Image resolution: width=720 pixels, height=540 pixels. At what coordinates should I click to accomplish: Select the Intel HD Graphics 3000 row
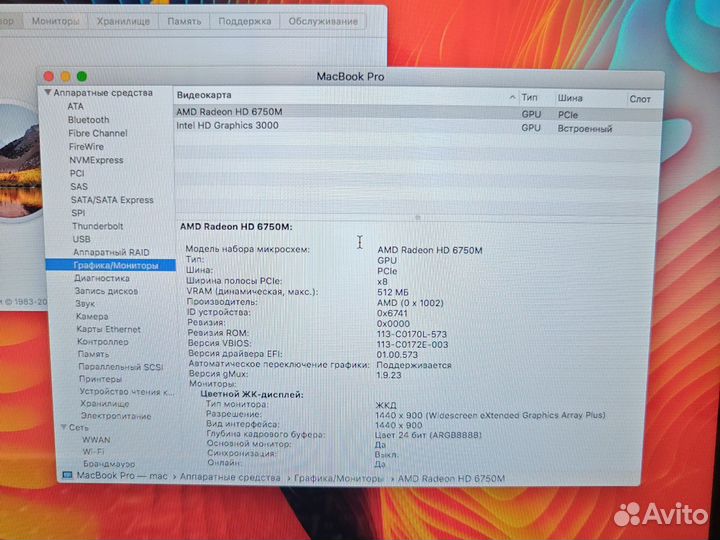418,127
